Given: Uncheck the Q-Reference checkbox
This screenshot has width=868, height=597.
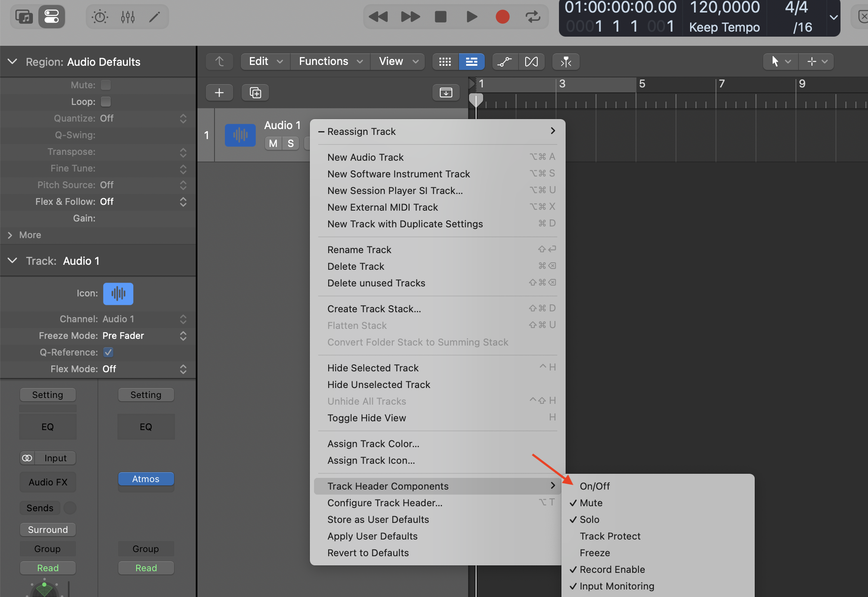Looking at the screenshot, I should tap(108, 352).
